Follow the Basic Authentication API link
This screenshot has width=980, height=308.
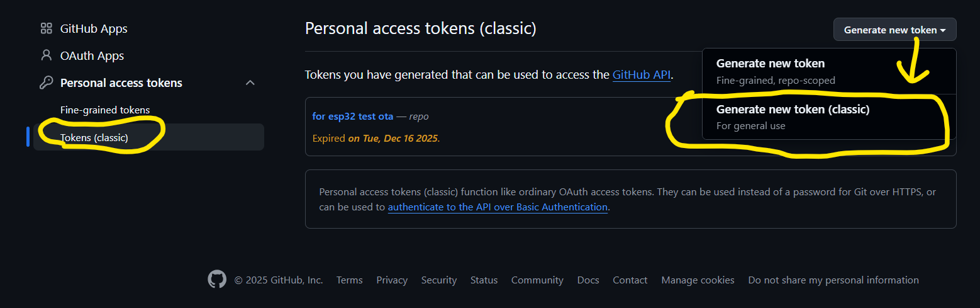[498, 207]
